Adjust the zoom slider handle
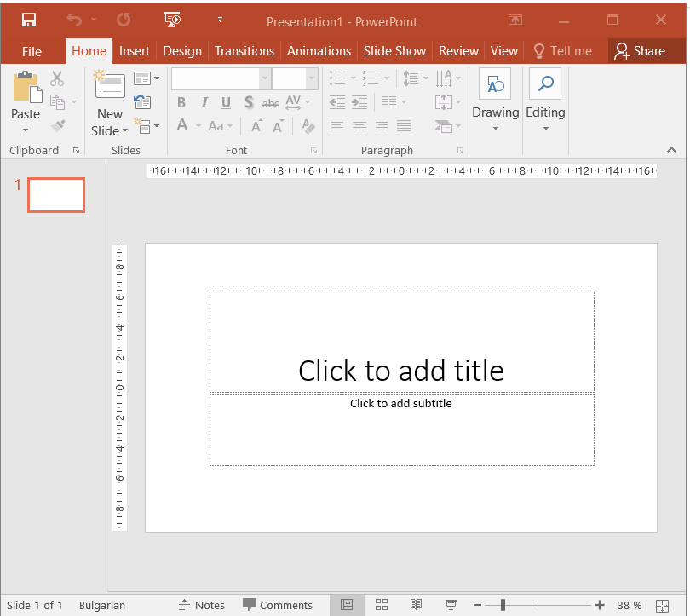690x616 pixels. click(503, 605)
